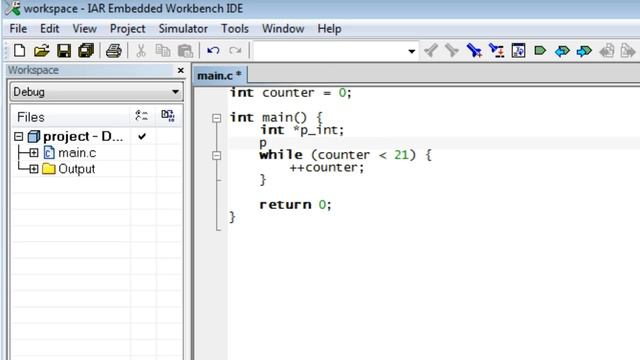Click the Go To line icon
The width and height of the screenshot is (640, 360).
(518, 51)
